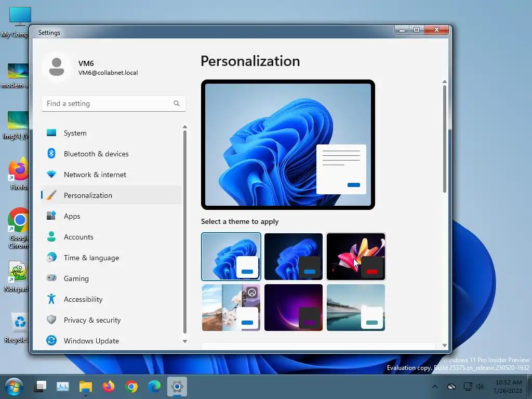Click the network tray icon
Screen dimensions: 532x399
(468, 387)
